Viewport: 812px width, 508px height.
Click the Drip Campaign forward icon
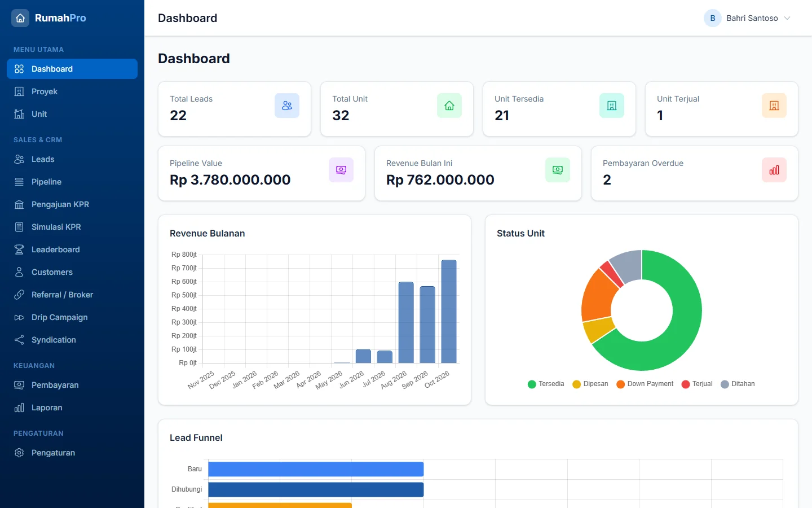[x=19, y=317]
